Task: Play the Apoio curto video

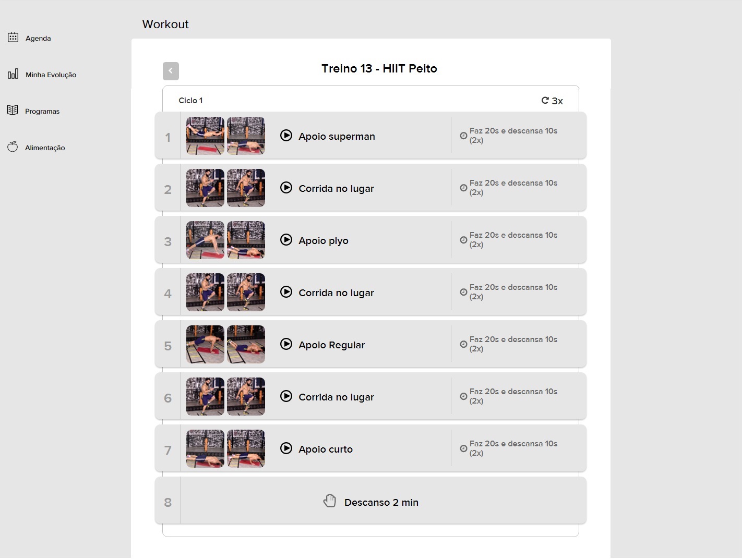Action: click(286, 448)
